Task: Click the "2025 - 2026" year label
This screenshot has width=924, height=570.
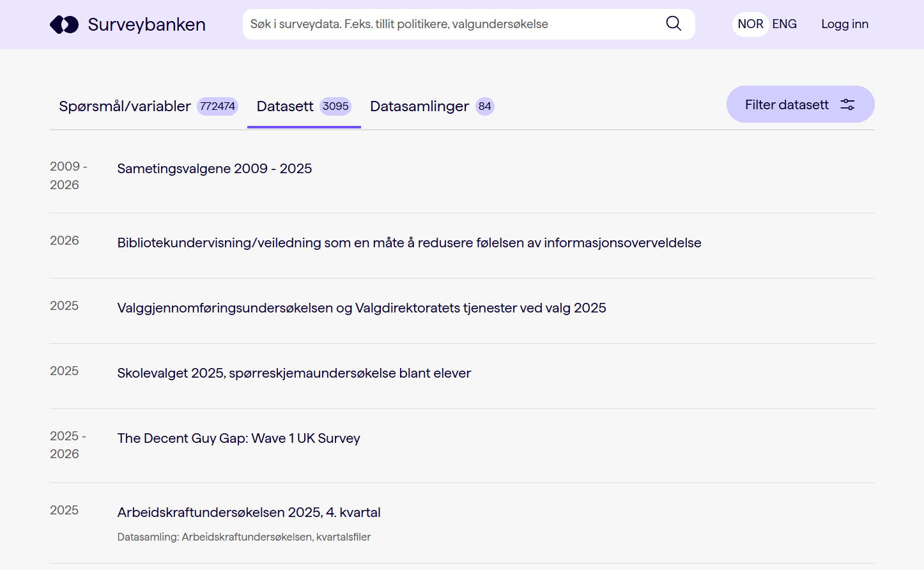Action: point(68,445)
